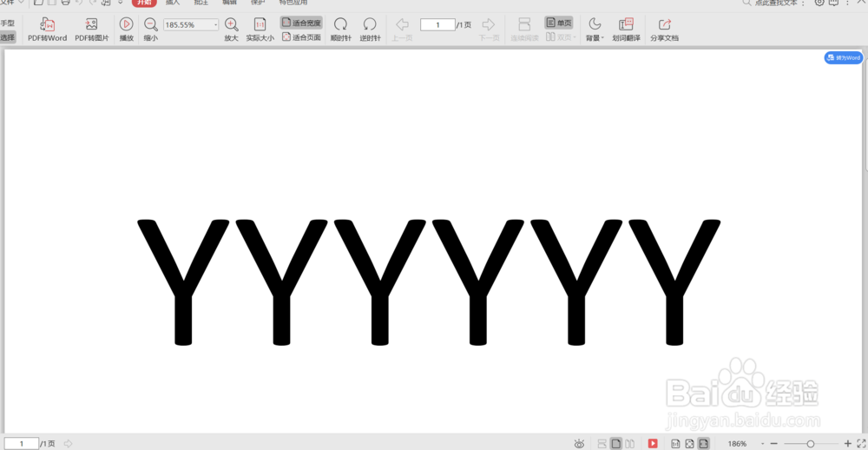
Task: Zoom out using 缩小 magnifier
Action: pyautogui.click(x=150, y=24)
